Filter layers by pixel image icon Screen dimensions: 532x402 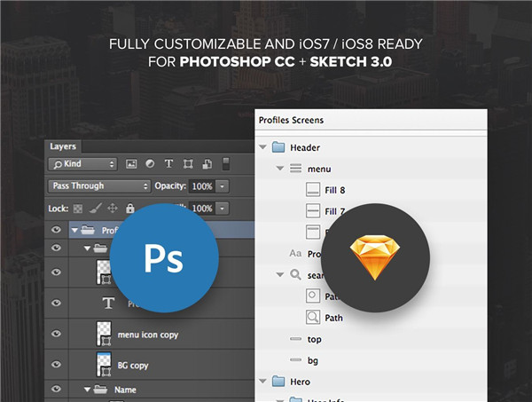131,164
